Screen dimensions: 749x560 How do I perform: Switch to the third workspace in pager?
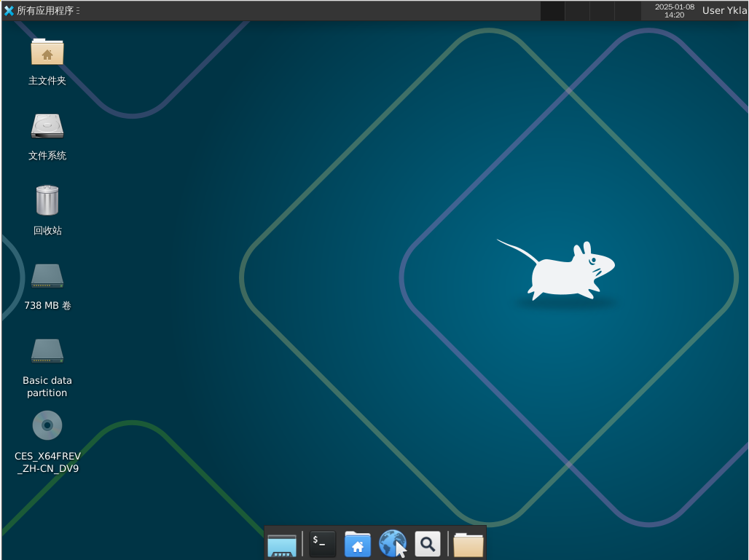603,10
